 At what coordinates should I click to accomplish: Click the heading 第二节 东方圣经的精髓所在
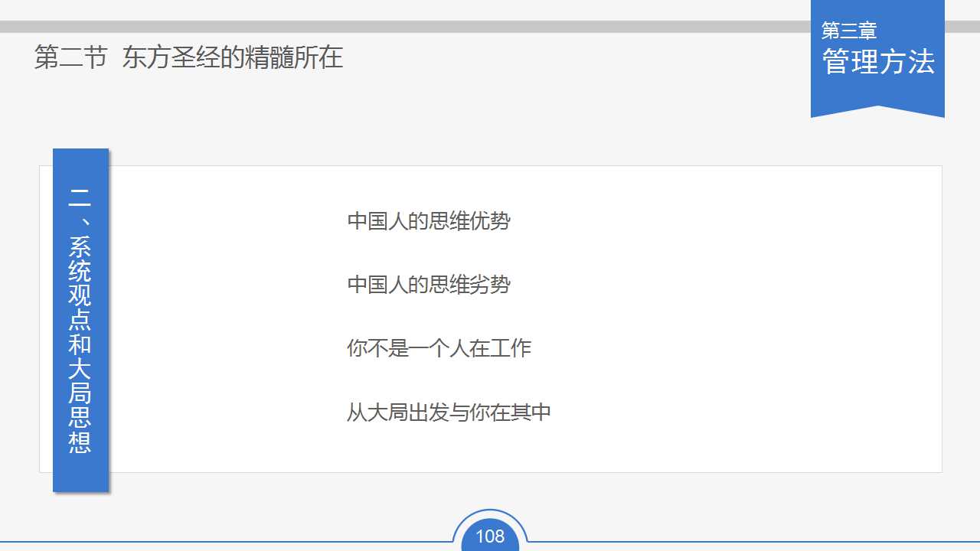click(188, 58)
